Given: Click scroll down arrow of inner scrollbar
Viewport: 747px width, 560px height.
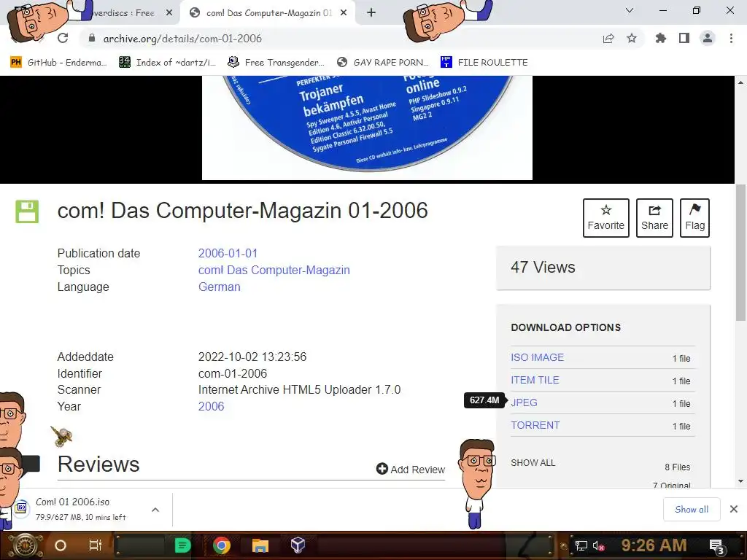Looking at the screenshot, I should pyautogui.click(x=741, y=481).
